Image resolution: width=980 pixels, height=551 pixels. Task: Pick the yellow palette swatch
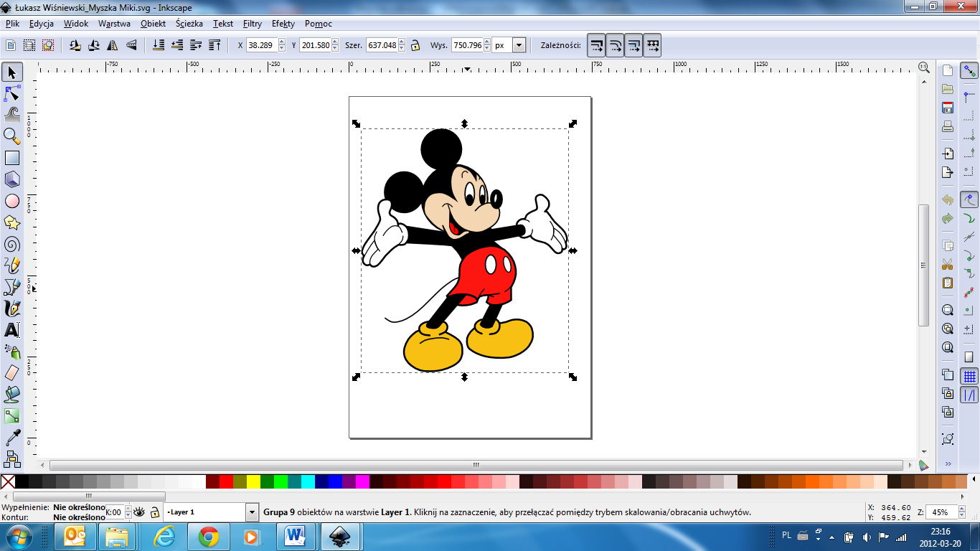tap(253, 481)
